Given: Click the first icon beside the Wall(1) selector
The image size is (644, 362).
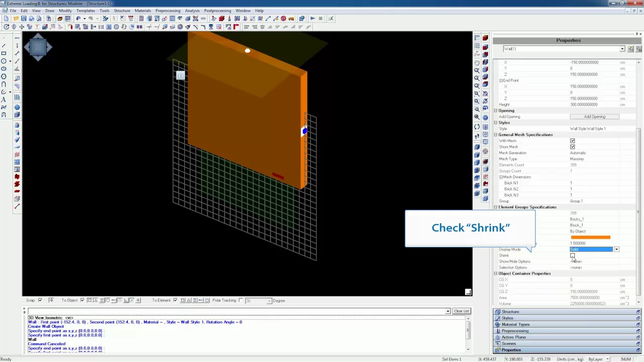Looking at the screenshot, I should (630, 49).
